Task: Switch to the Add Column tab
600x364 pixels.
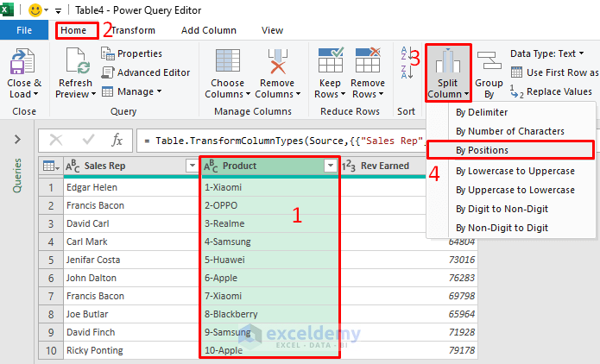Action: (209, 30)
